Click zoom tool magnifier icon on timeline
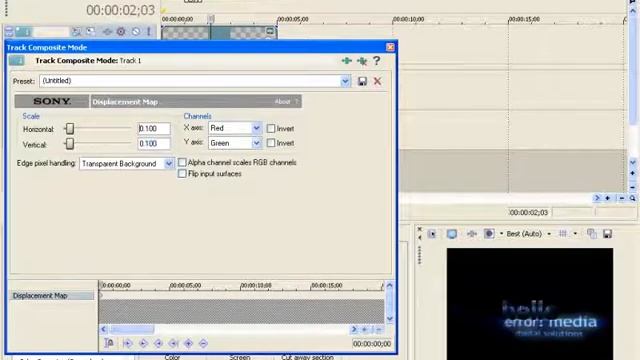This screenshot has height=360, width=640. point(633,198)
